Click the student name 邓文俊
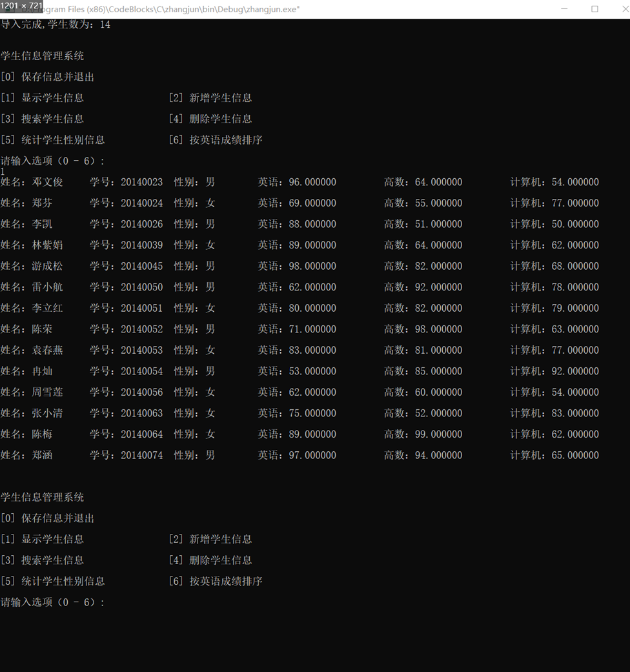 (x=47, y=182)
